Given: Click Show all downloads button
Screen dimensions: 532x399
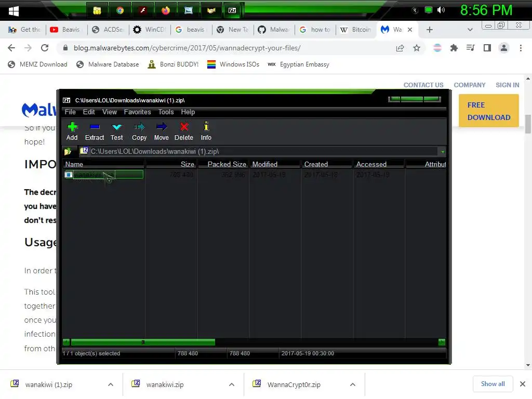Looking at the screenshot, I should click(493, 384).
